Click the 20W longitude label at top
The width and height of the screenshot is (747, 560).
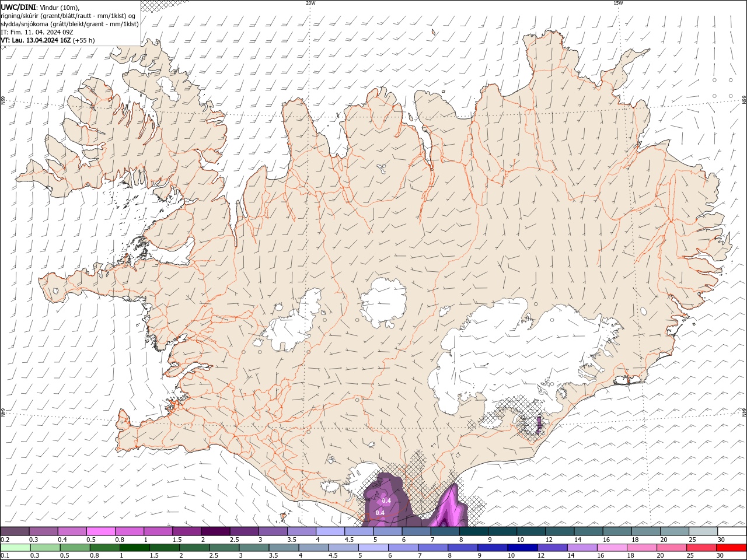pos(310,3)
